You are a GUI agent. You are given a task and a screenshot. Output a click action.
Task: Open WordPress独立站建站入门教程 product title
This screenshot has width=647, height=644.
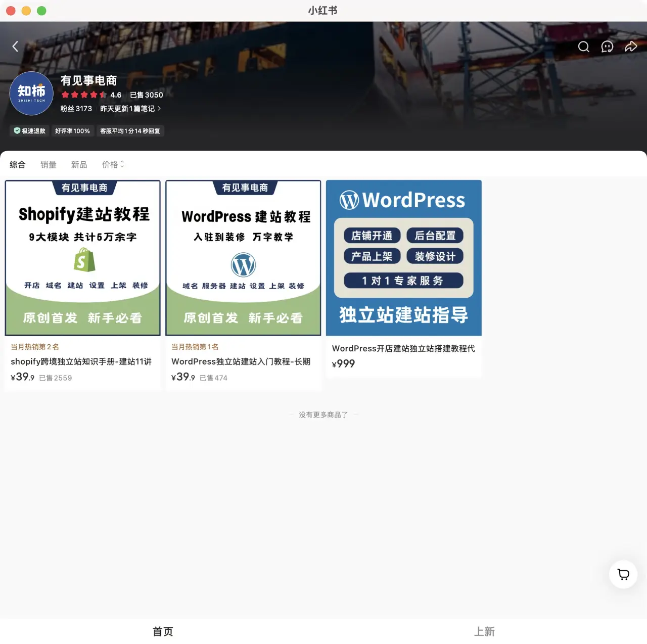pos(241,361)
